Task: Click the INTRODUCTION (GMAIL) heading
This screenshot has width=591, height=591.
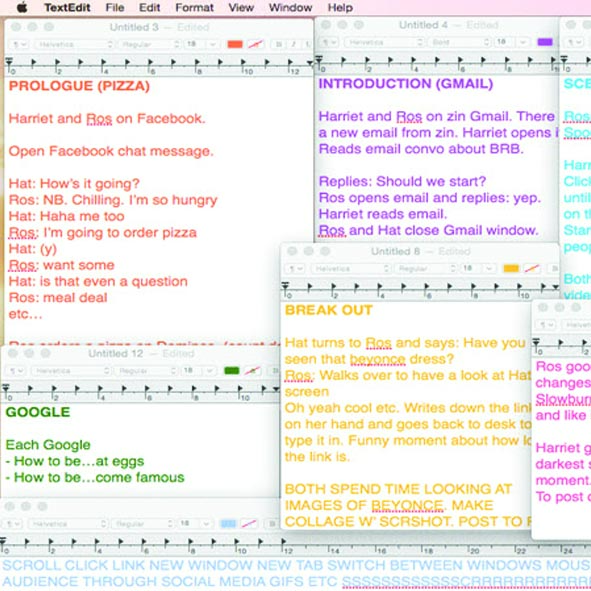Action: [406, 84]
